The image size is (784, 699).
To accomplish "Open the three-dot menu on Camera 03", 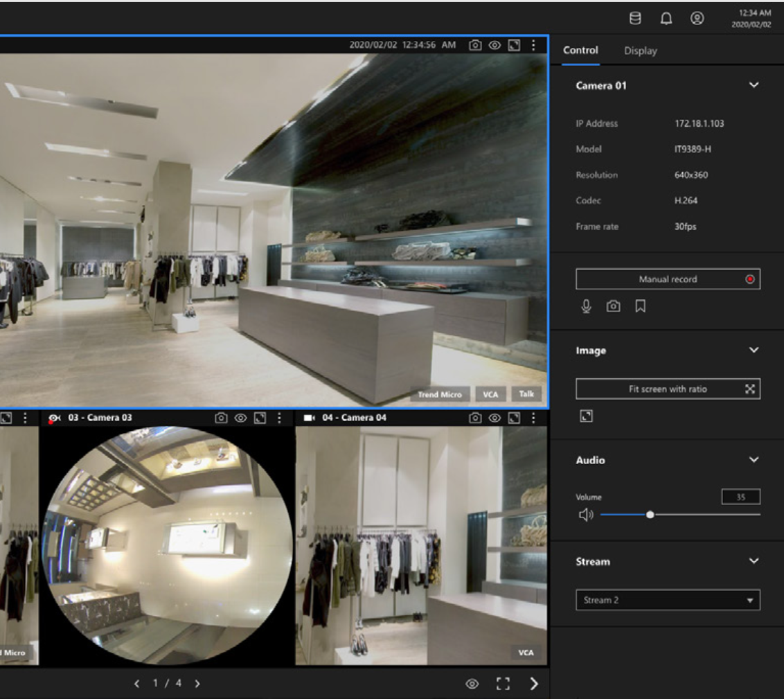I will point(279,418).
